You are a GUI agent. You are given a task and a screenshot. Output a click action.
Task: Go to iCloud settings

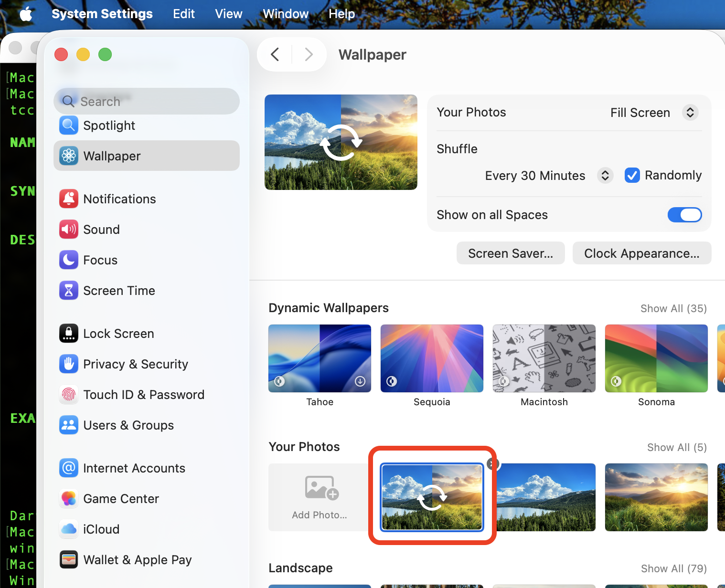coord(146,529)
